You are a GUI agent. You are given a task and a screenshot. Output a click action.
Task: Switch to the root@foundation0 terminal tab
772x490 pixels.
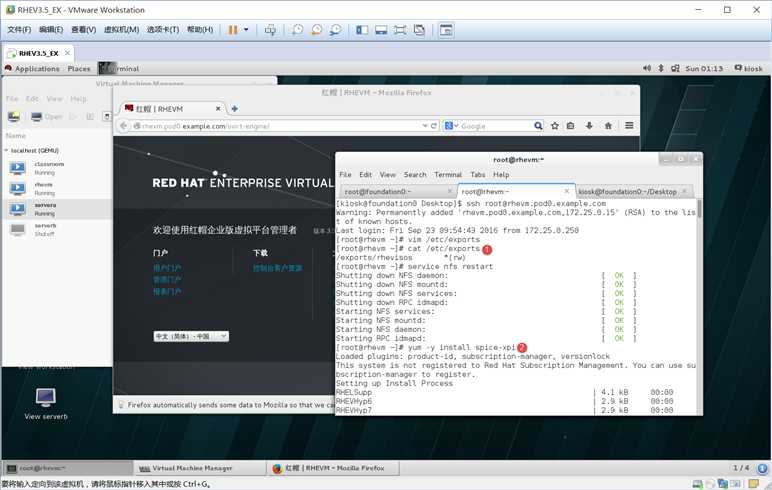397,191
